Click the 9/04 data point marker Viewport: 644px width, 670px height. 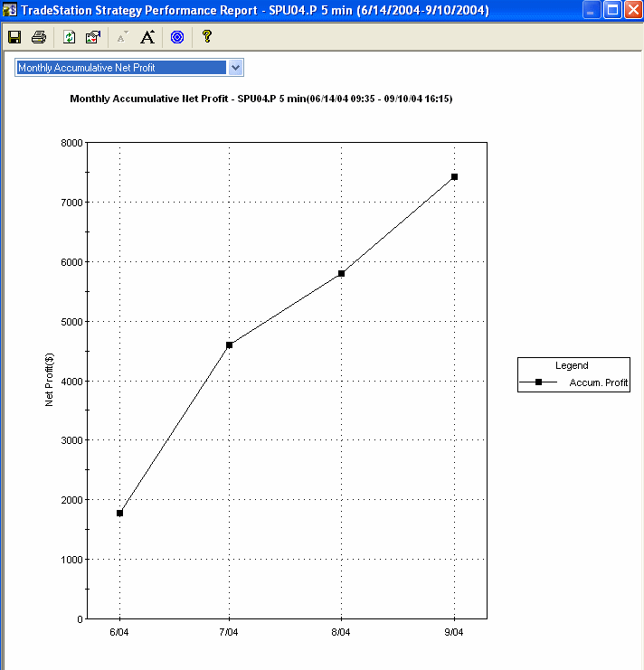click(455, 177)
